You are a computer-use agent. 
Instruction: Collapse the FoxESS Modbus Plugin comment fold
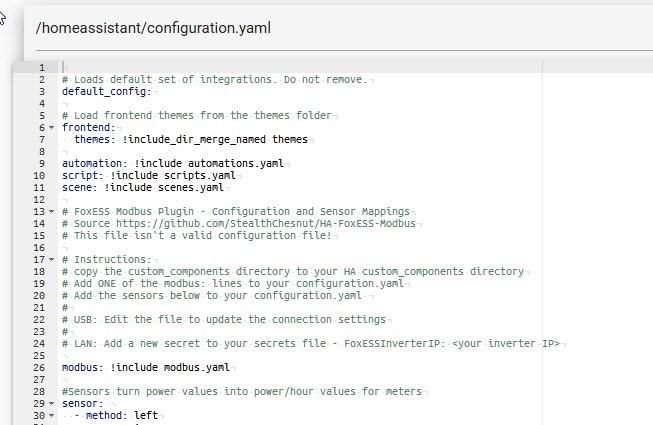(x=51, y=212)
